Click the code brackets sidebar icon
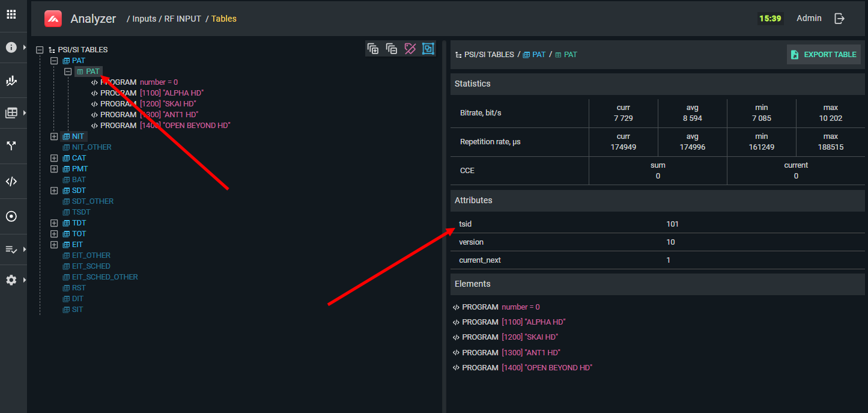 pos(11,182)
